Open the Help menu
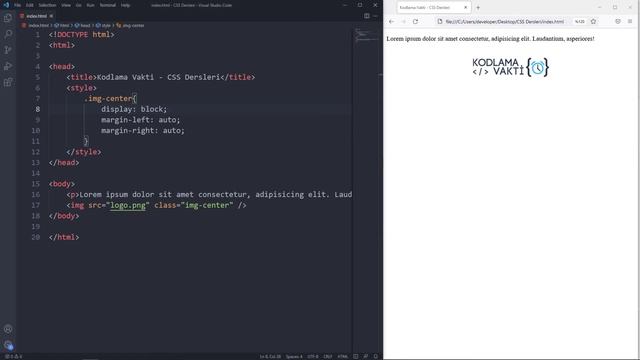This screenshot has width=640, height=360. [125, 5]
